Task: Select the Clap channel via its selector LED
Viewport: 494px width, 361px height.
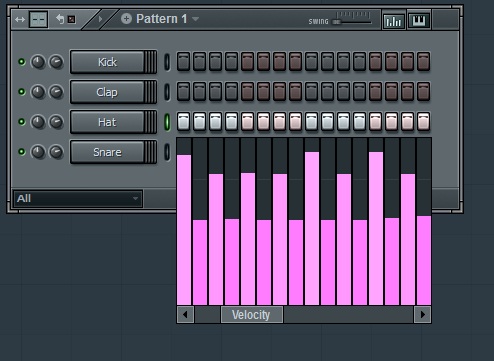Action: tap(167, 92)
